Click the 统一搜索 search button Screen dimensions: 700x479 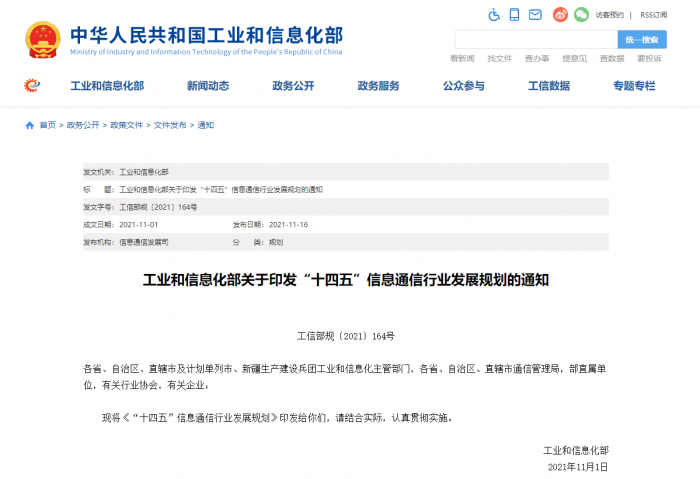click(x=642, y=40)
